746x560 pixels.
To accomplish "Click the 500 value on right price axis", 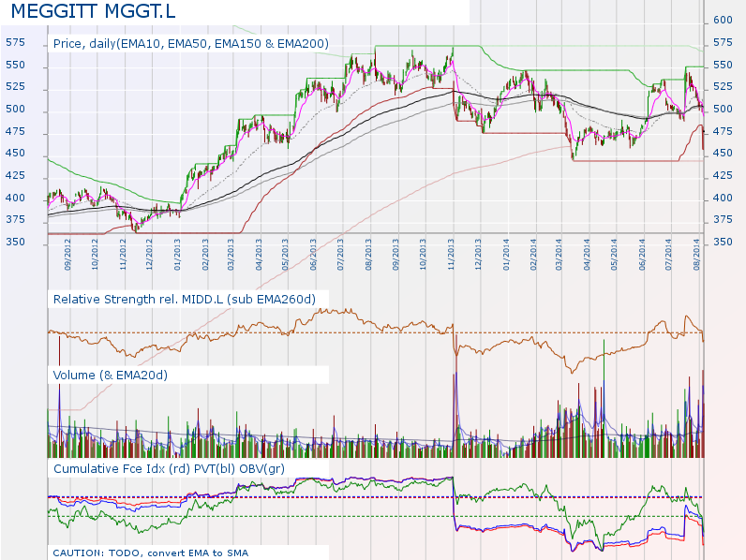I will 723,110.
